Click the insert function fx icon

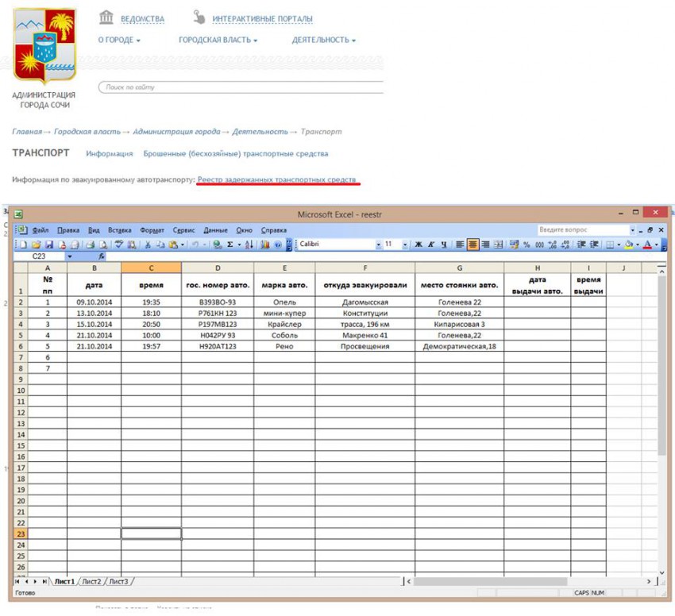[x=102, y=256]
